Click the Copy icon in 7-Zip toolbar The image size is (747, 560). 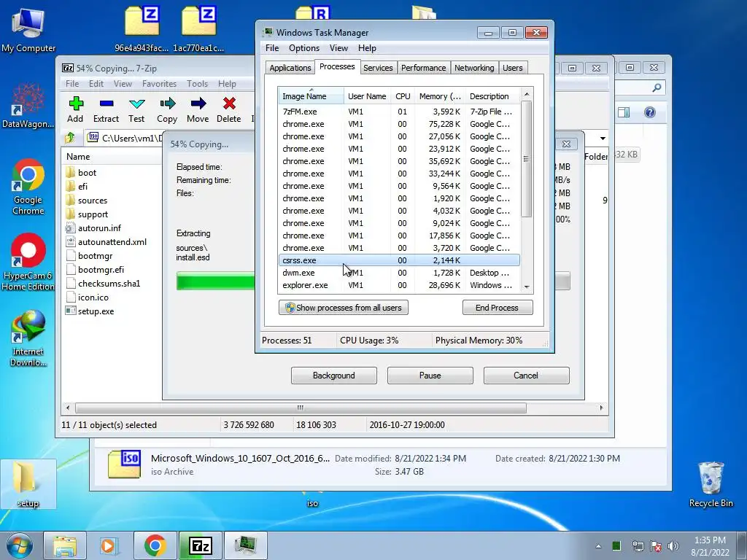(167, 109)
